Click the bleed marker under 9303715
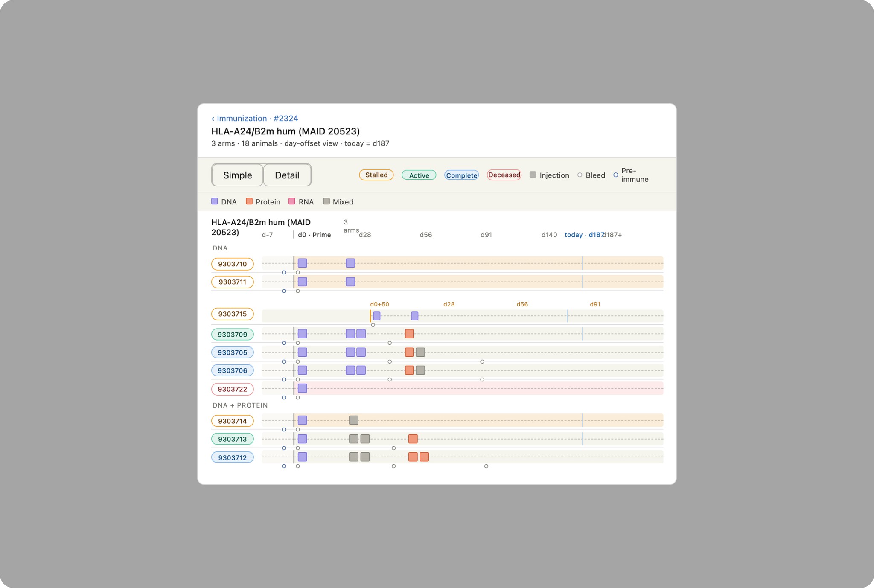The width and height of the screenshot is (874, 588). tap(373, 325)
